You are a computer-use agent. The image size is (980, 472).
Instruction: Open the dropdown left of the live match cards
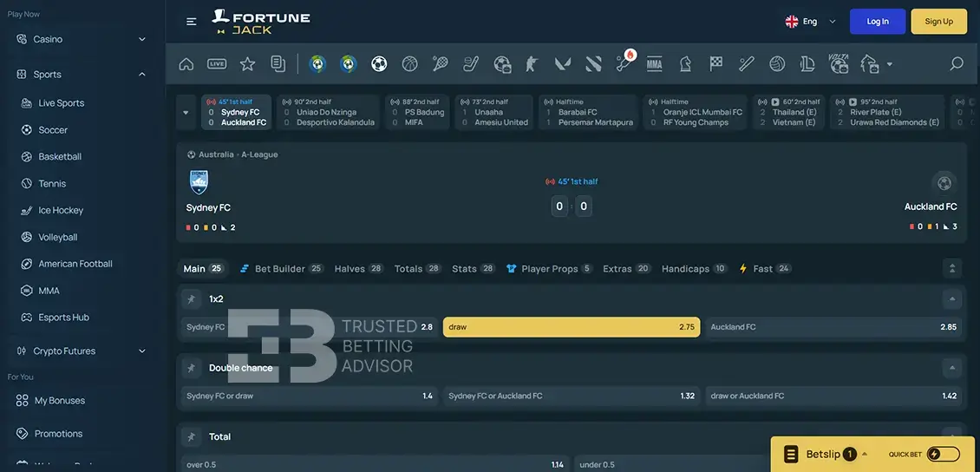(186, 113)
